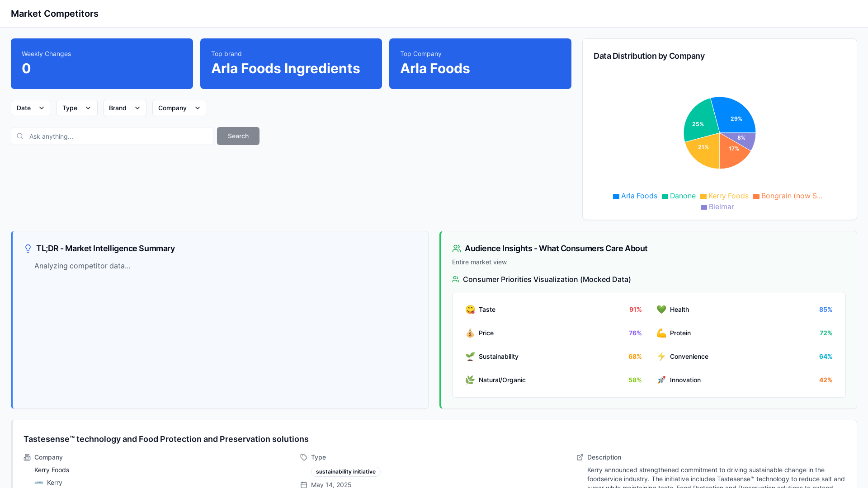Click the Innovation 42% value

[x=826, y=380]
